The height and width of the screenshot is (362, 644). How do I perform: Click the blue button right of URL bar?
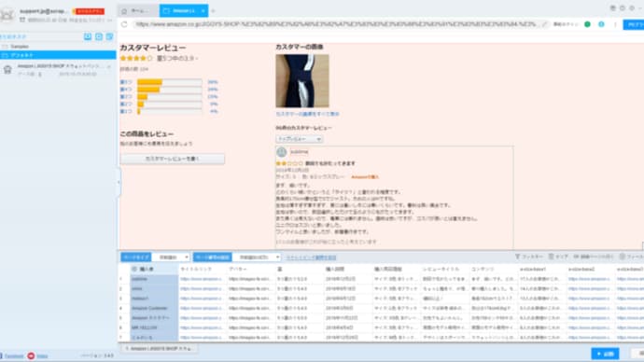point(634,24)
